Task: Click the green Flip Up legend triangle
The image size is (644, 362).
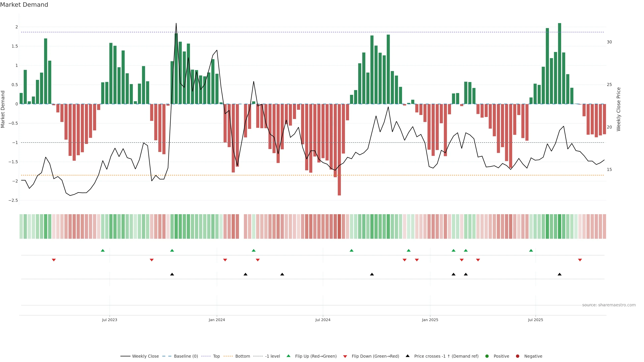Action: (288, 356)
